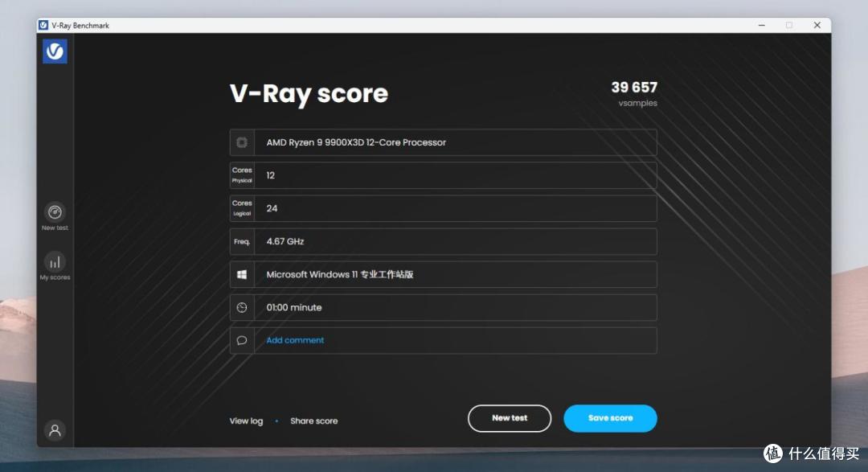Viewport: 868px width, 472px height.
Task: Click the V-Ray score heading
Action: [x=309, y=93]
